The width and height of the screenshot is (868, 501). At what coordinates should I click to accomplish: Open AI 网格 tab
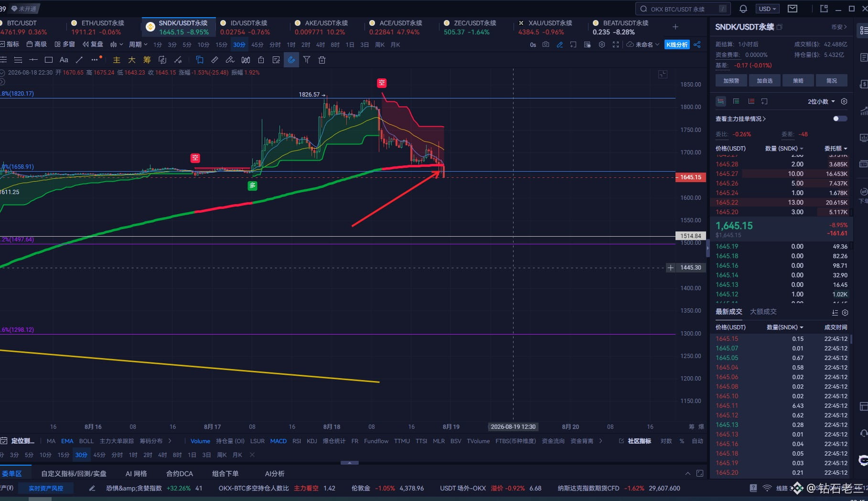click(x=136, y=473)
